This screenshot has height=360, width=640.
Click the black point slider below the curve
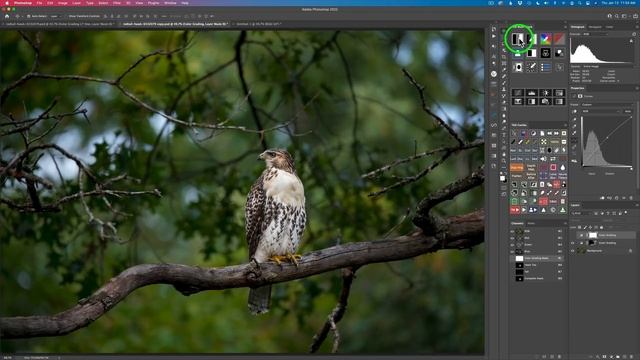click(583, 169)
